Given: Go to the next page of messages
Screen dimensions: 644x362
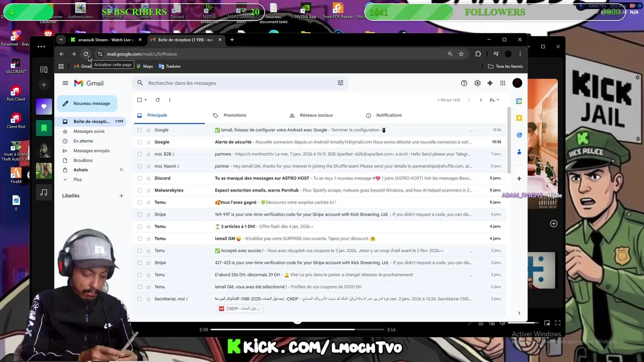Looking at the screenshot, I should [x=480, y=100].
